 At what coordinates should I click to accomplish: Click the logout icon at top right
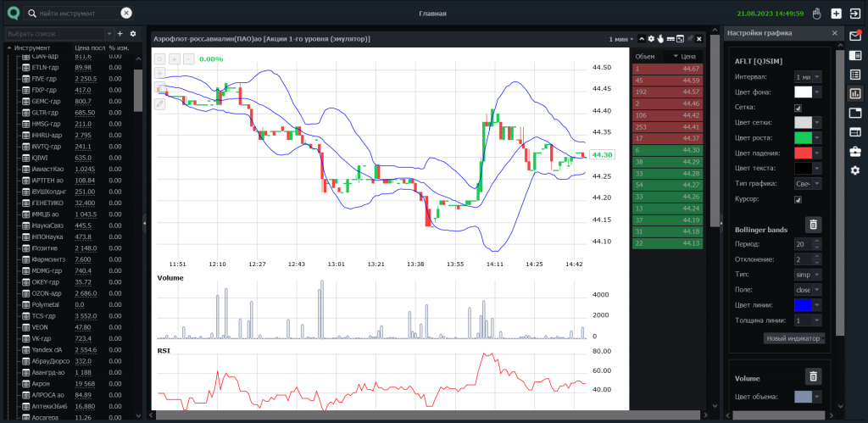pyautogui.click(x=854, y=14)
